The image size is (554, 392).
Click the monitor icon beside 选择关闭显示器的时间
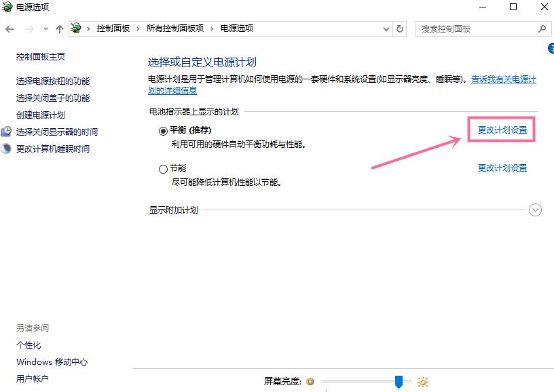pos(7,132)
